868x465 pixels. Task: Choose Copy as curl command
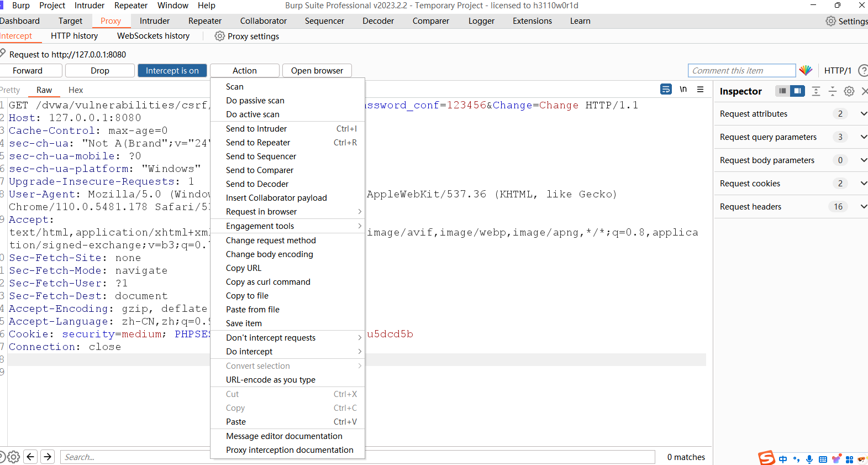click(x=288, y=281)
